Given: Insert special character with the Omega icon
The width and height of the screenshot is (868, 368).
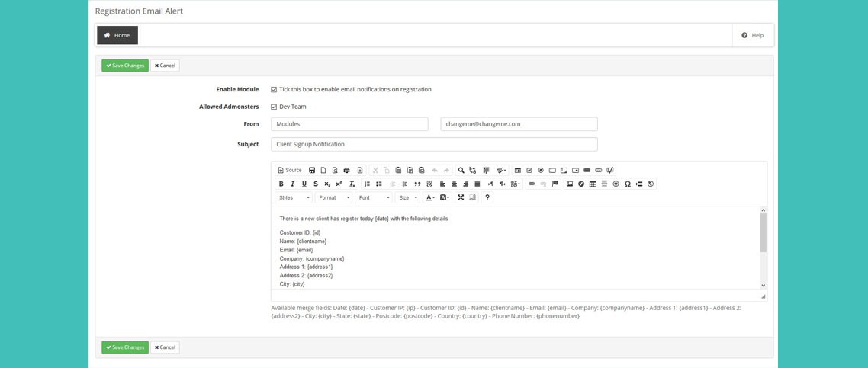Looking at the screenshot, I should tap(627, 184).
